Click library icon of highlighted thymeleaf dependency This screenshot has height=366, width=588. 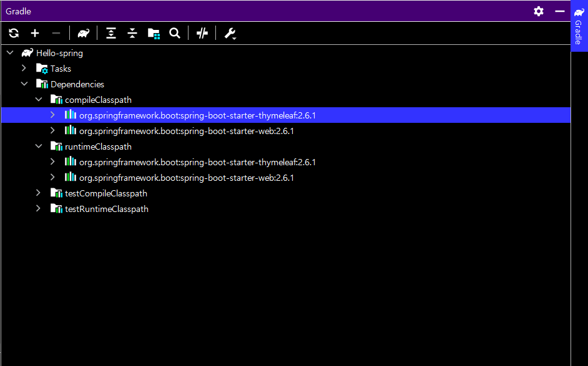tap(70, 115)
